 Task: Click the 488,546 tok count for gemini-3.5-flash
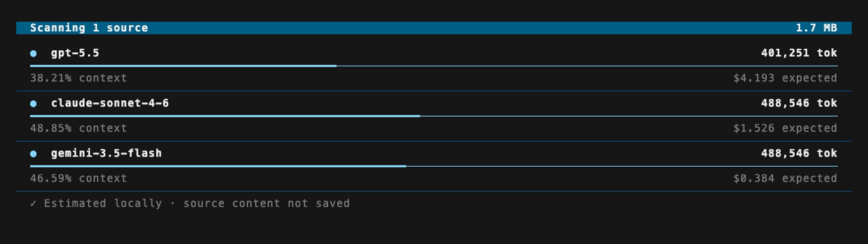coord(799,153)
